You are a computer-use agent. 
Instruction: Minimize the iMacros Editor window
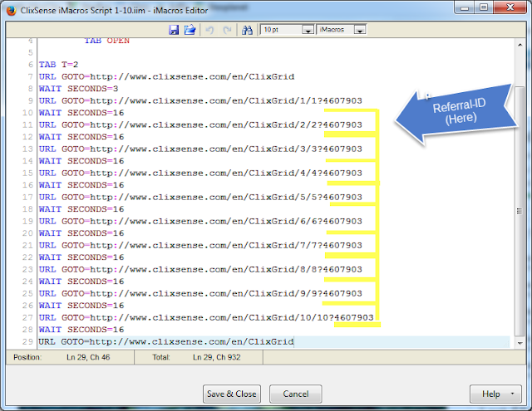(x=465, y=7)
